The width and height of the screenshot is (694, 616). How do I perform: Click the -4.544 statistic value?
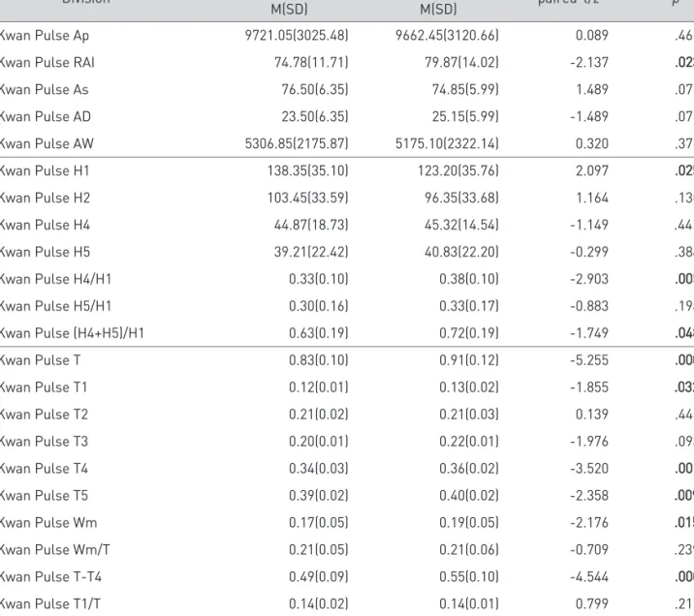point(589,576)
